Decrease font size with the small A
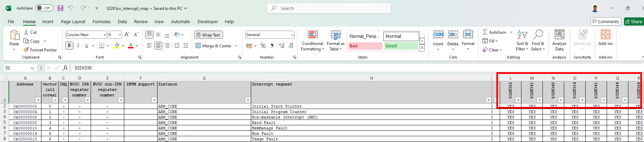The width and height of the screenshot is (644, 142). [x=136, y=35]
